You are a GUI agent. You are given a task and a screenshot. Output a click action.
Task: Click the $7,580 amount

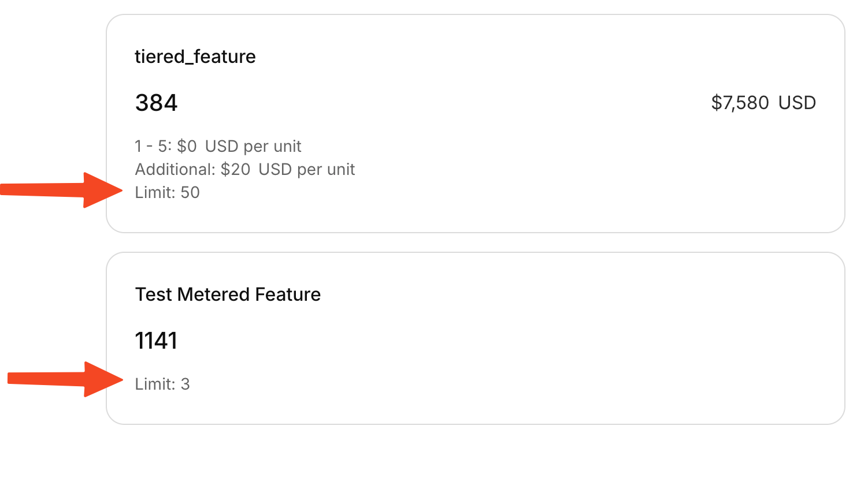[x=740, y=103]
